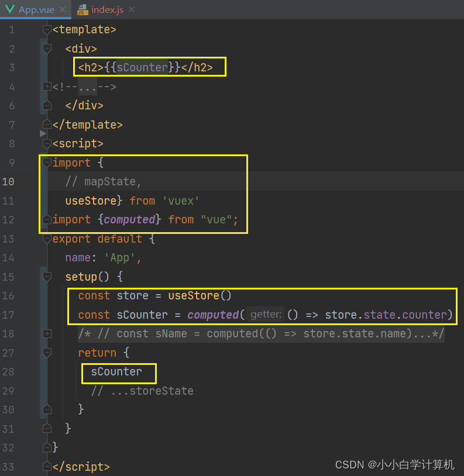
Task: Collapse the <script> block at line 8
Action: (47, 143)
